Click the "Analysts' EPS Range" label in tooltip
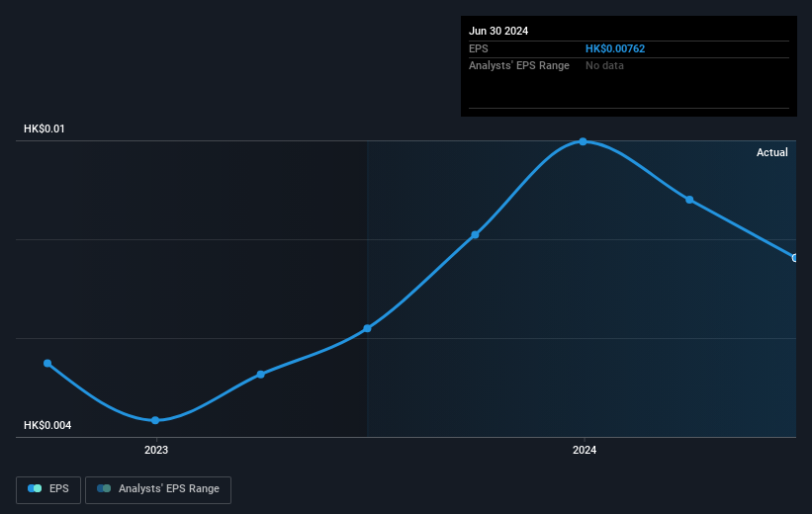The image size is (812, 514). coord(519,66)
